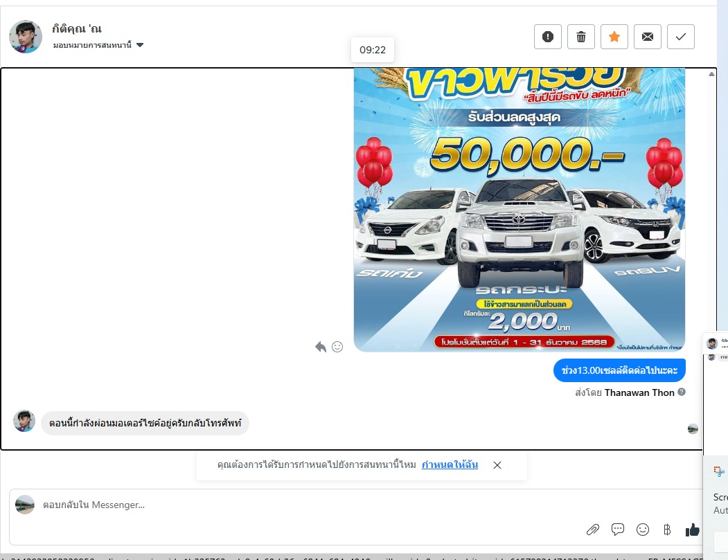This screenshot has width=728, height=560.
Task: Click snipping tool icon at right edge
Action: (x=719, y=471)
